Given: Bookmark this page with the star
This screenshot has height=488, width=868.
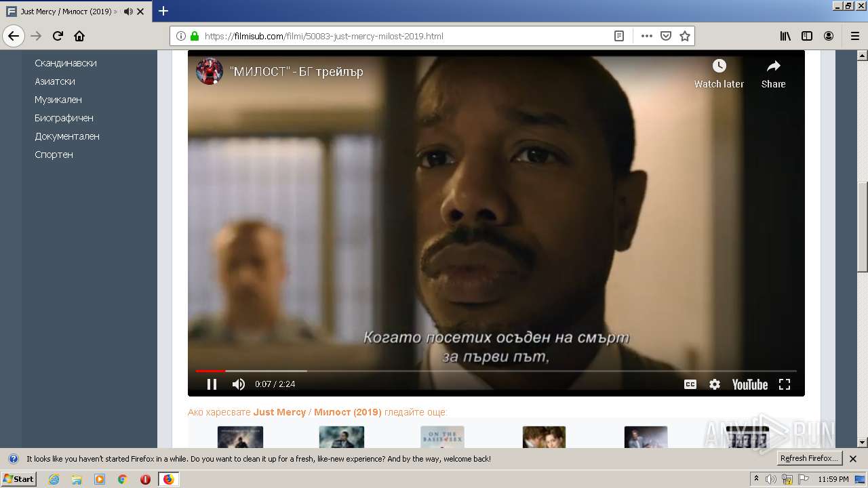Looking at the screenshot, I should click(x=685, y=36).
